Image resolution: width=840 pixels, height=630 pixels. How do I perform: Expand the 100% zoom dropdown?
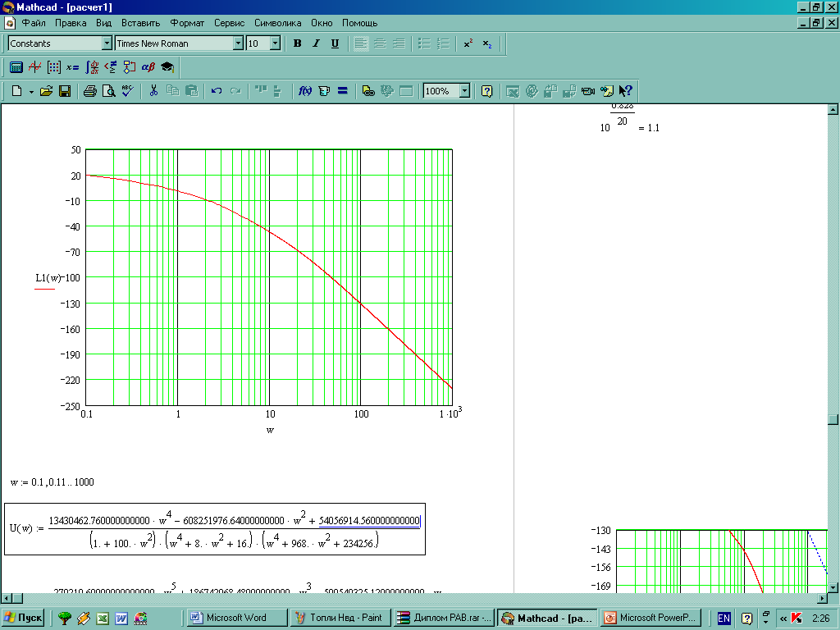(x=465, y=91)
